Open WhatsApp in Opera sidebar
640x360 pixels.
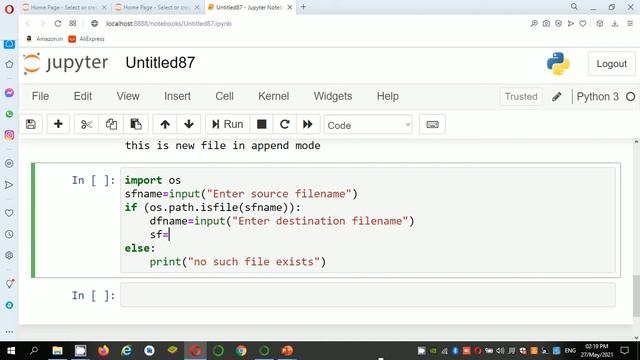point(9,114)
